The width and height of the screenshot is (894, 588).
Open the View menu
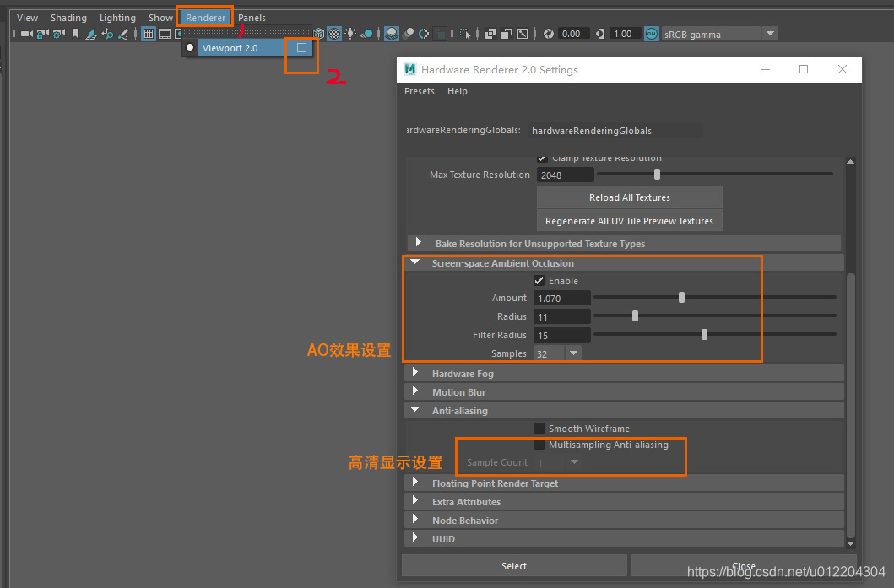click(27, 18)
